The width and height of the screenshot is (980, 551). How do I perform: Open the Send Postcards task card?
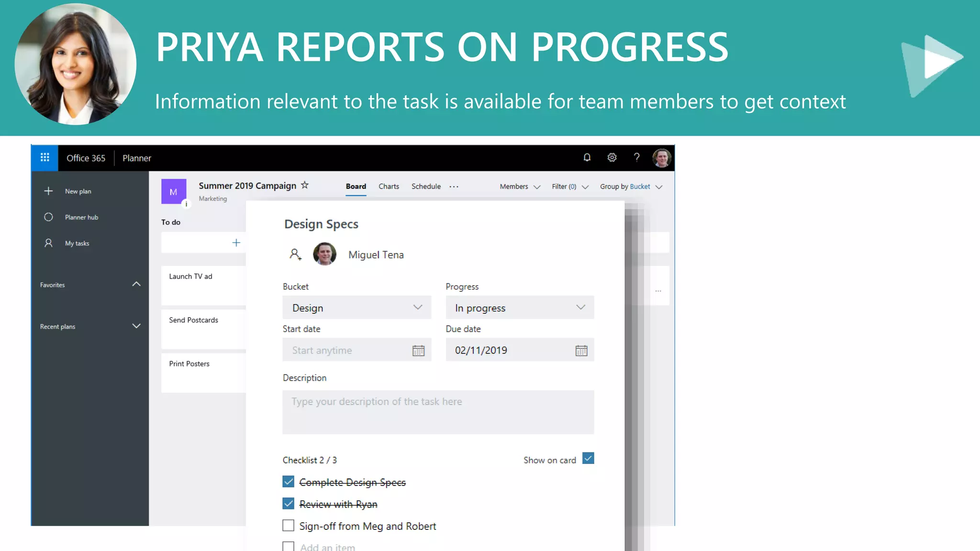click(203, 330)
